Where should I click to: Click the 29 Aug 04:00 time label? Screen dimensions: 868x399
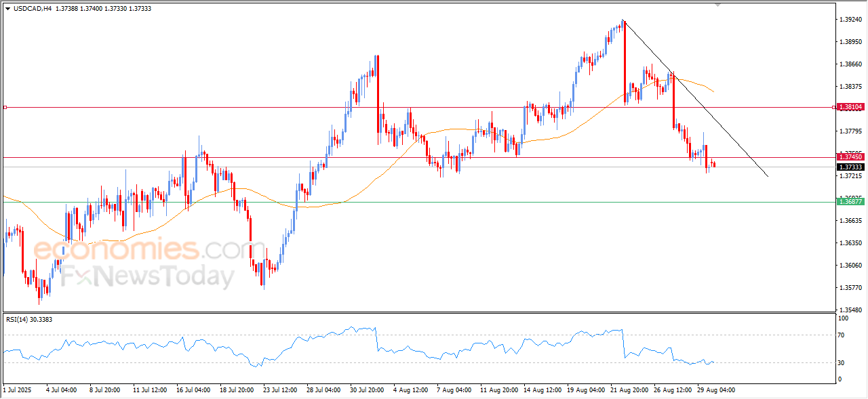click(716, 390)
